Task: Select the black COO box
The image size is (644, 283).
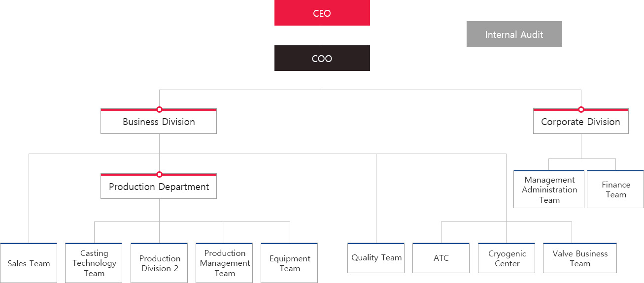Action: pyautogui.click(x=322, y=58)
